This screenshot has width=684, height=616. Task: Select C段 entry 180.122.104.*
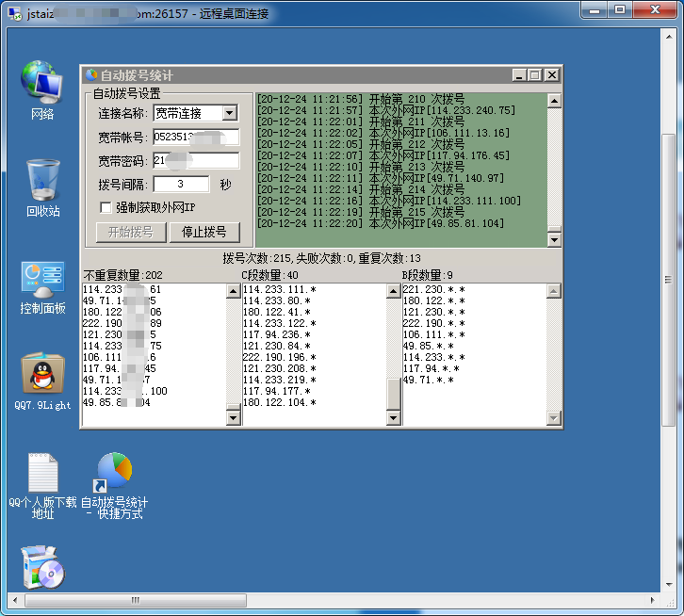(x=280, y=402)
